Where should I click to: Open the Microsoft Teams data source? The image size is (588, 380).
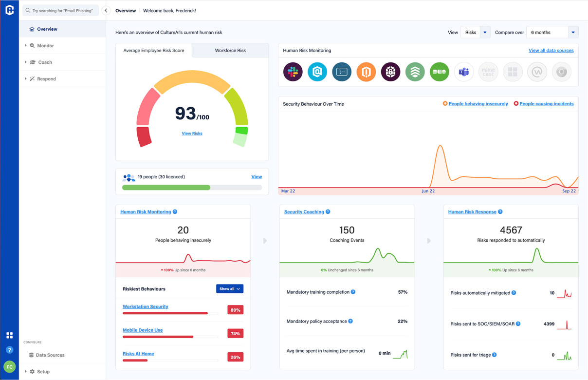(x=463, y=72)
